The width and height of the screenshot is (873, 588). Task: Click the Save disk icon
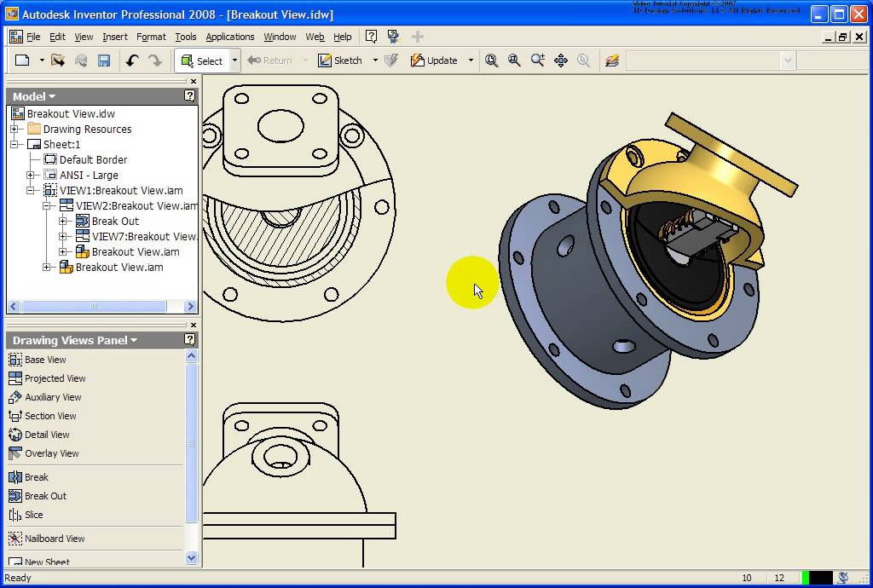pyautogui.click(x=104, y=61)
